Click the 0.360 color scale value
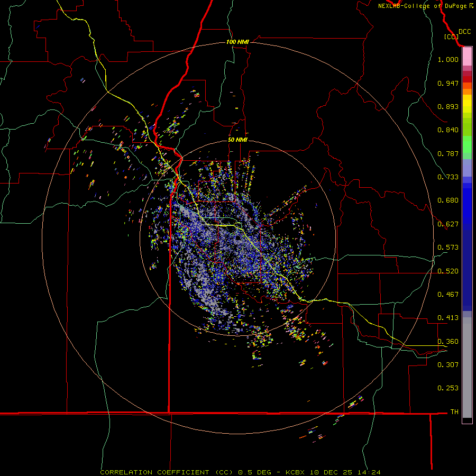476x476 pixels. [x=448, y=342]
